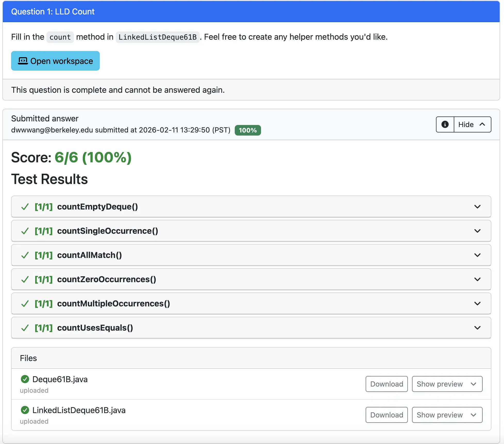Click checkmark icon of countZeroOccurrences() test
504x444 pixels.
point(25,279)
